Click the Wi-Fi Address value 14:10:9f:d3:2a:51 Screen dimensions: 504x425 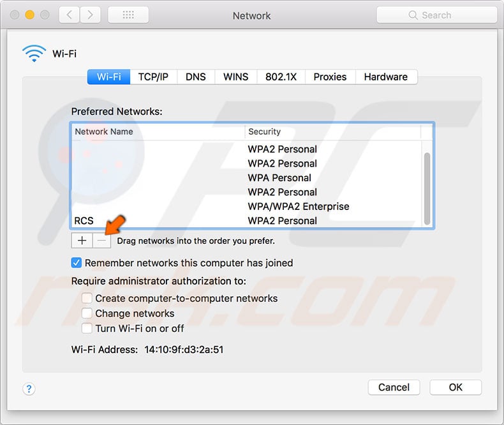[184, 350]
